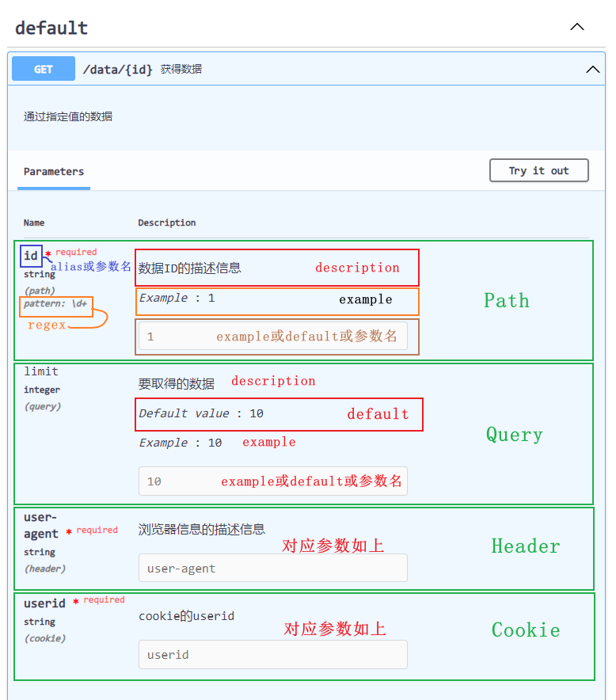Click the blue GET method badge
This screenshot has height=700, width=616.
tap(44, 69)
